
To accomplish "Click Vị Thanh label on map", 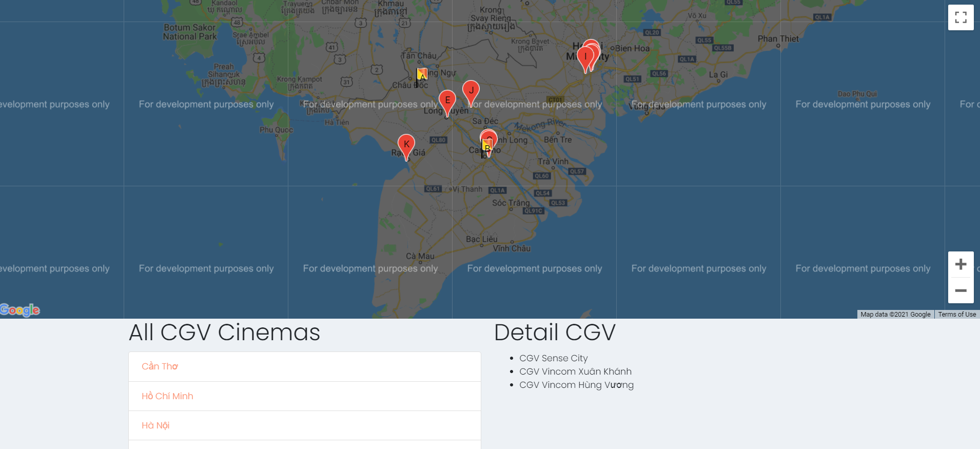I will coord(467,189).
